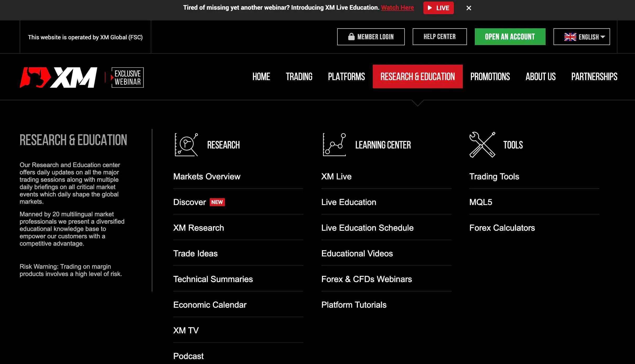Open the Live Education link
The image size is (635, 364).
(349, 202)
